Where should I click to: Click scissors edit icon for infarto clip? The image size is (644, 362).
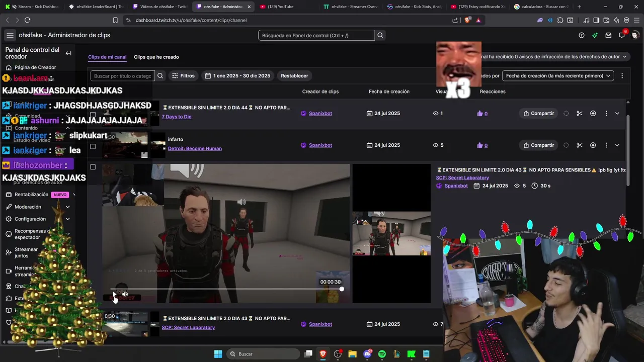click(580, 145)
